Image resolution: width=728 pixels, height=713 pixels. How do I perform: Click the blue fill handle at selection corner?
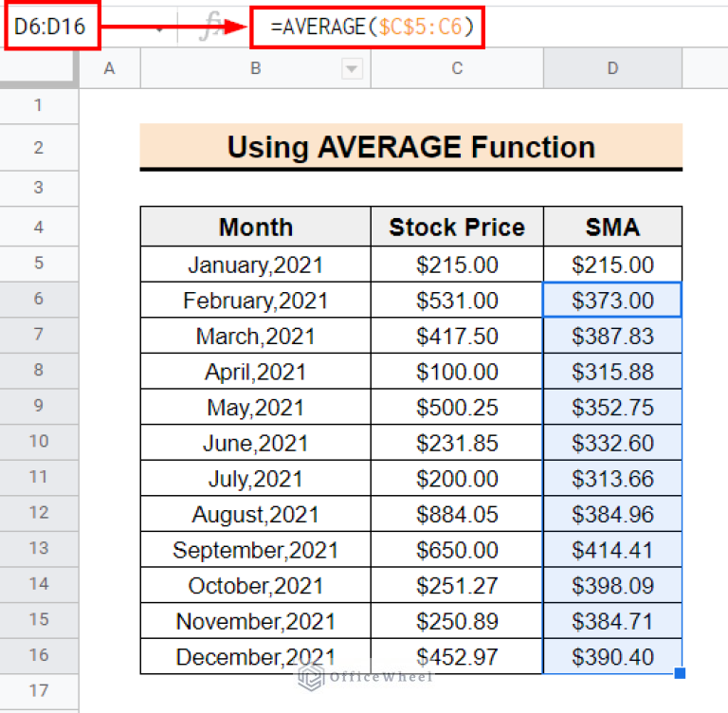(x=680, y=673)
